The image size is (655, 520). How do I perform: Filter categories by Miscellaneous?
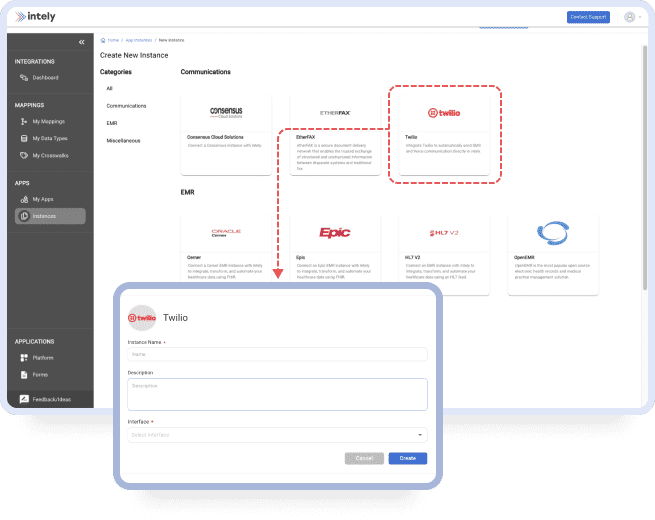(123, 141)
